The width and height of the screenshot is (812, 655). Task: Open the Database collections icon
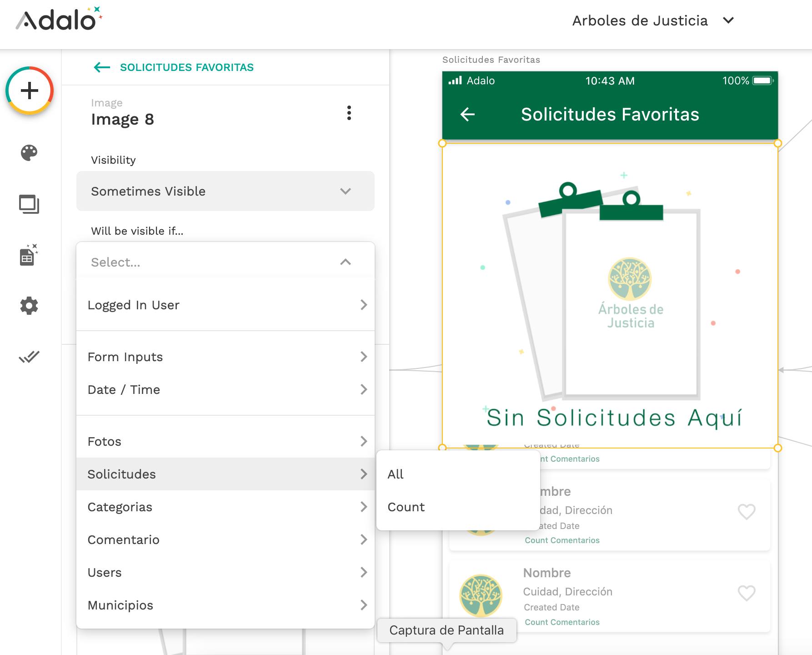click(x=29, y=255)
